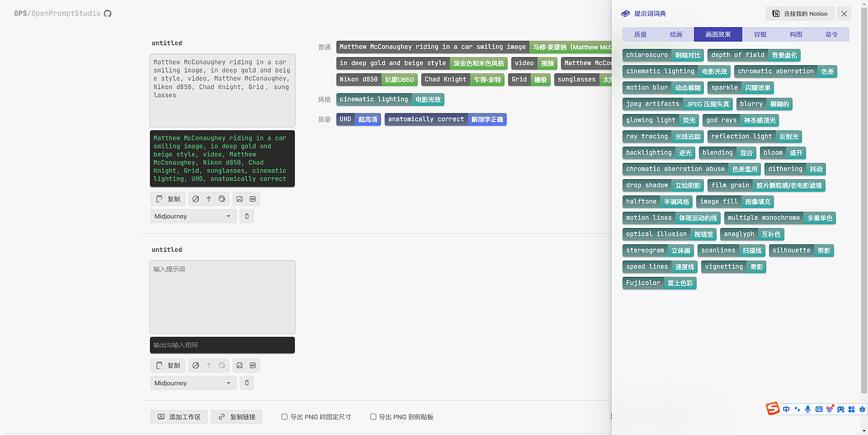Add the chromatic aberration tag
Viewport: 868px width, 435px height.
[x=785, y=71]
